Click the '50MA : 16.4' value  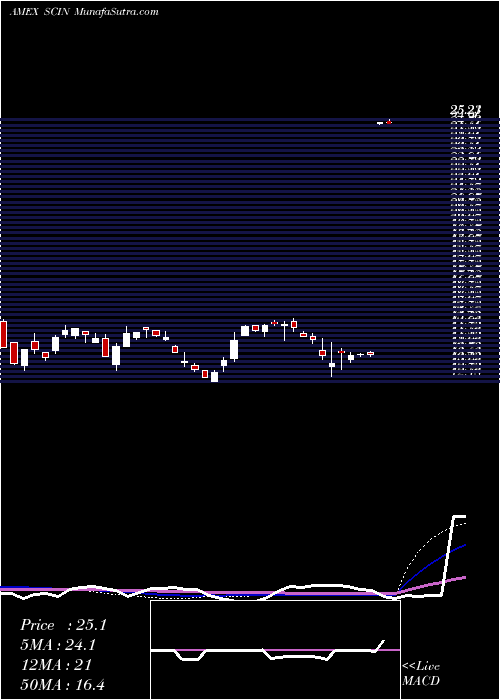click(x=62, y=684)
